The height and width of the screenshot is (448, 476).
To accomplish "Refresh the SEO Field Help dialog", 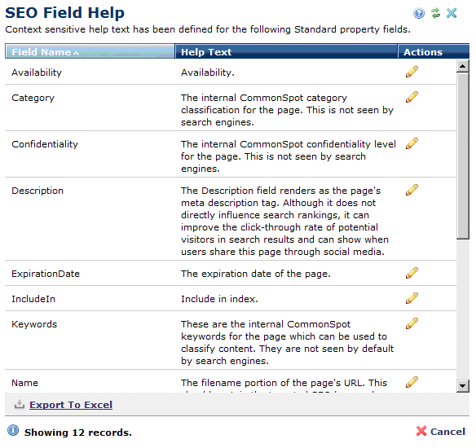I will coord(435,13).
